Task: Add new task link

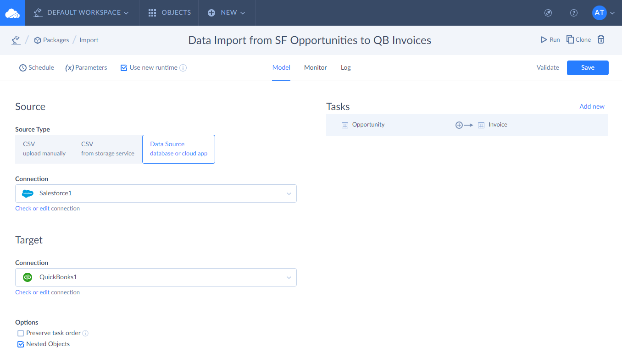Action: [x=592, y=106]
